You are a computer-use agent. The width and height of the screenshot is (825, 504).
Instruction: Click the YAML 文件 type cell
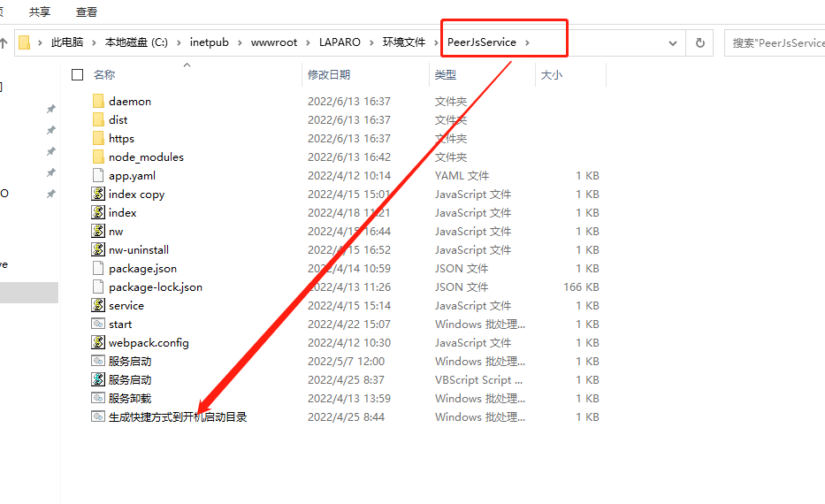[462, 175]
